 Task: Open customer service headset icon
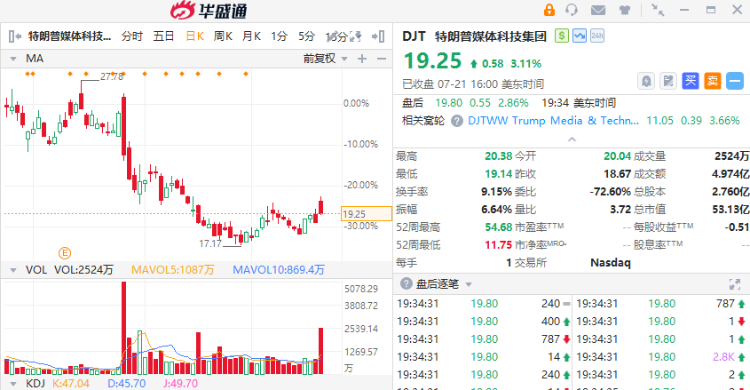(571, 10)
